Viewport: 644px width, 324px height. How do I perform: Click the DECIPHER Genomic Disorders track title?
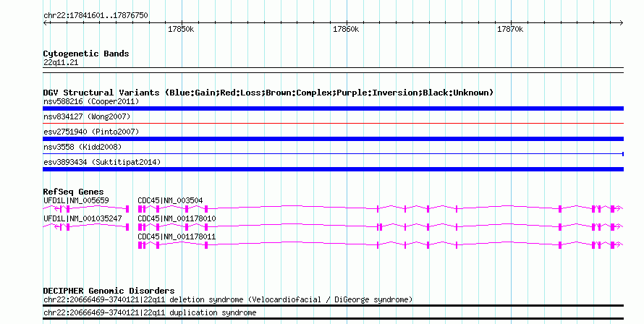tap(109, 291)
